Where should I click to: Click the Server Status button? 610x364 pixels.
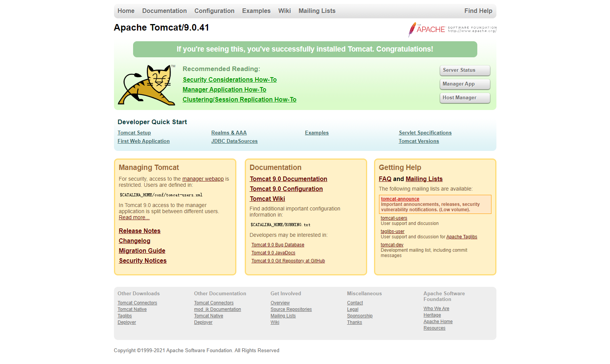pos(465,70)
